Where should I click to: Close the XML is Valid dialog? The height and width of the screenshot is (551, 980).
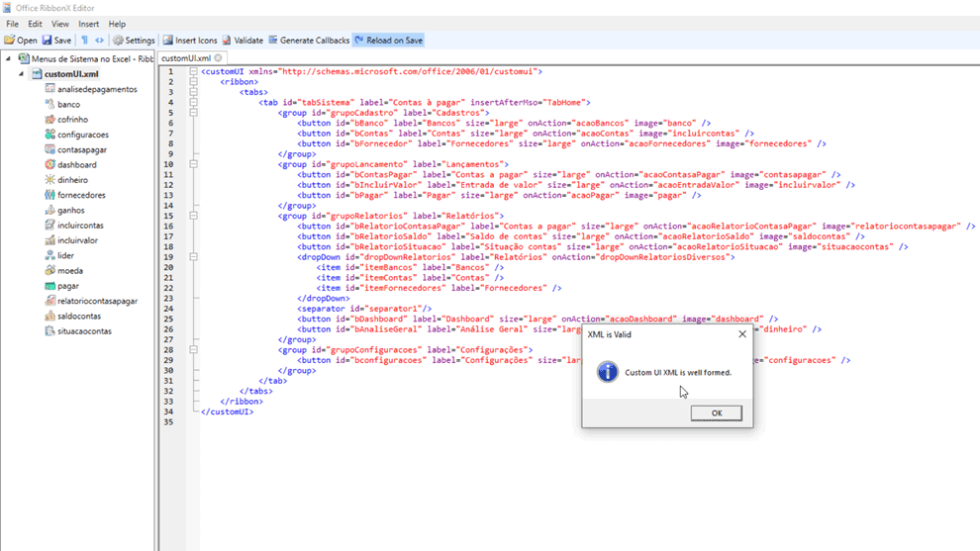(742, 334)
